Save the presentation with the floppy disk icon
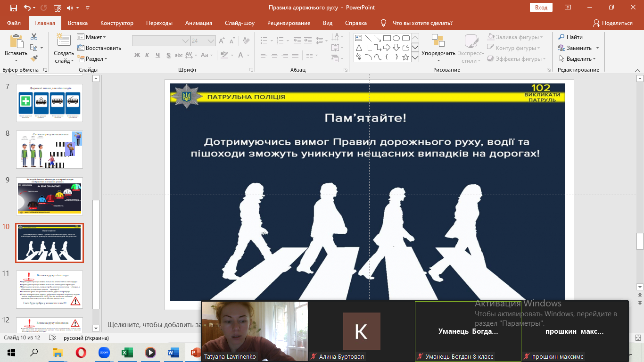 (13, 8)
